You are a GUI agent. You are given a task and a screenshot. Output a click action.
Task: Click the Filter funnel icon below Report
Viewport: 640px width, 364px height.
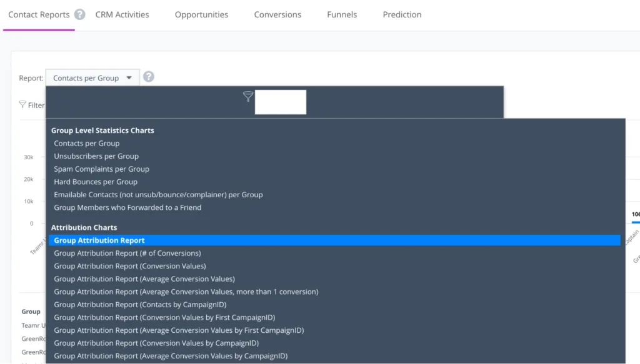pos(23,105)
